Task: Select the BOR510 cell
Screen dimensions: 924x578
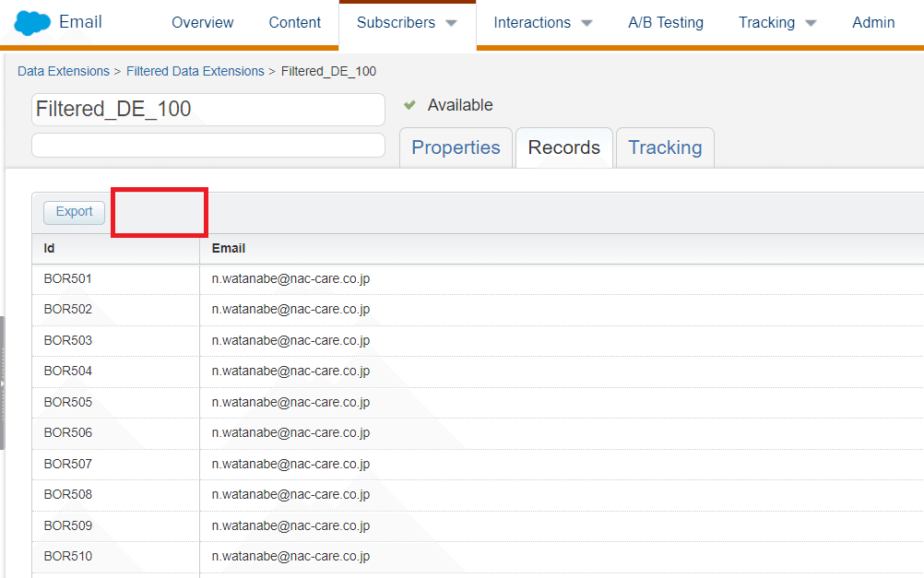Action: tap(116, 556)
